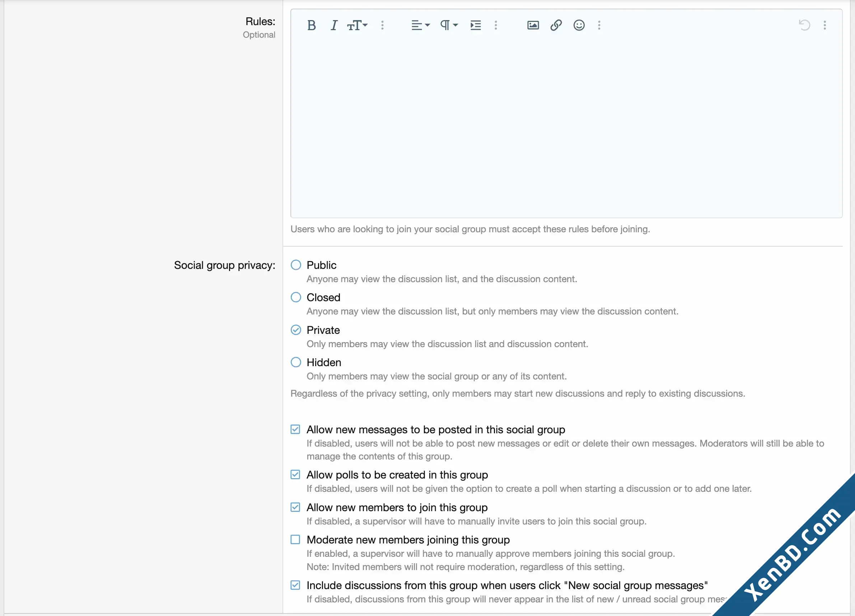Screen dimensions: 855x616
Task: Toggle italic formatting in Rules editor
Action: (x=333, y=25)
